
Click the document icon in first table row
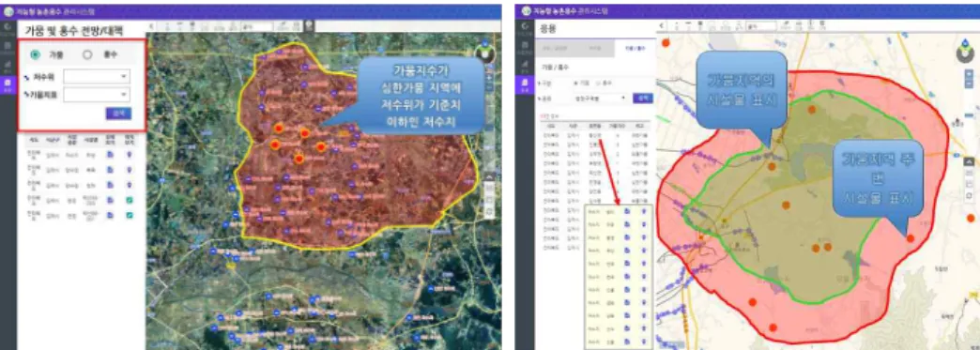coord(110,154)
